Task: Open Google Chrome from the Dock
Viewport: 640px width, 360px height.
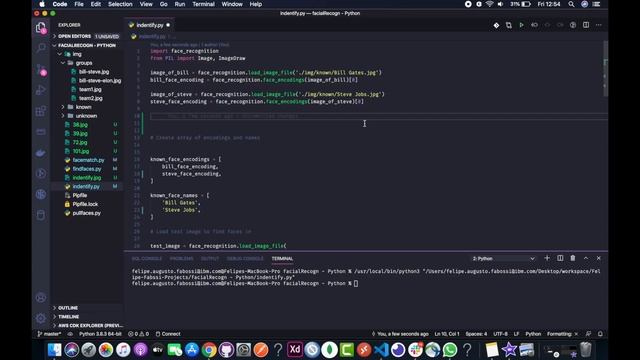Action: (209, 350)
